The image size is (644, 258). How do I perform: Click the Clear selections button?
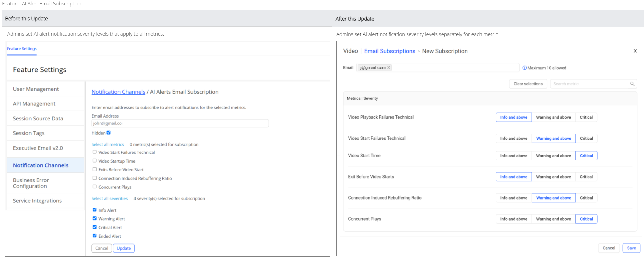click(528, 84)
